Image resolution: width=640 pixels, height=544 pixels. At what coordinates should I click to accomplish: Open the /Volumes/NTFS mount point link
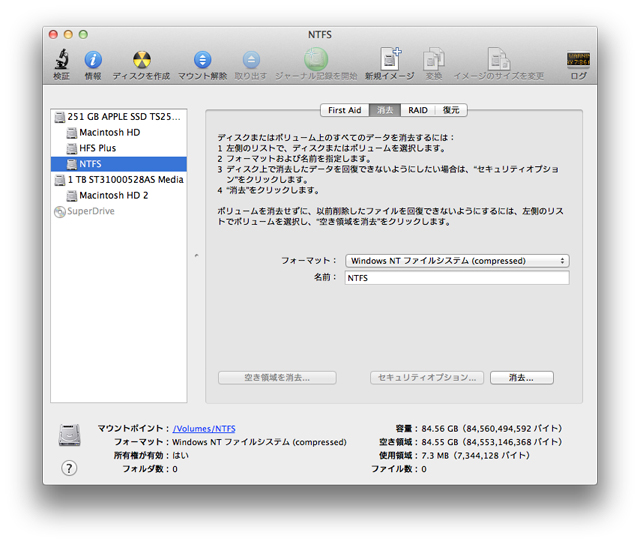click(204, 429)
